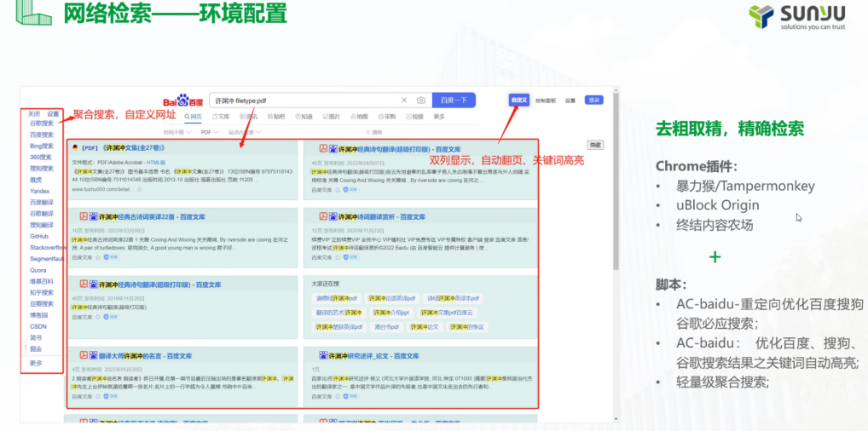This screenshot has width=868, height=431.
Task: Open image search via the camera icon
Action: pos(420,101)
